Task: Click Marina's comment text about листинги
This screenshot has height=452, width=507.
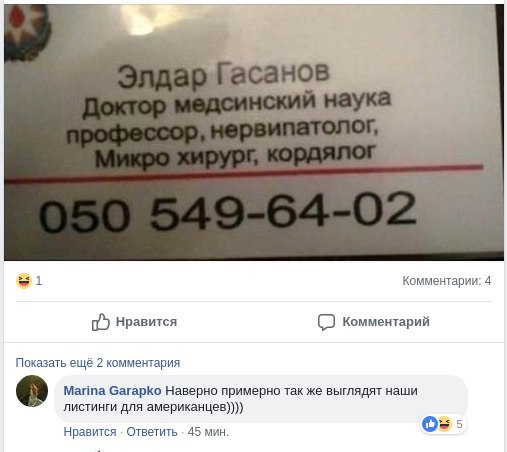Action: [240, 399]
